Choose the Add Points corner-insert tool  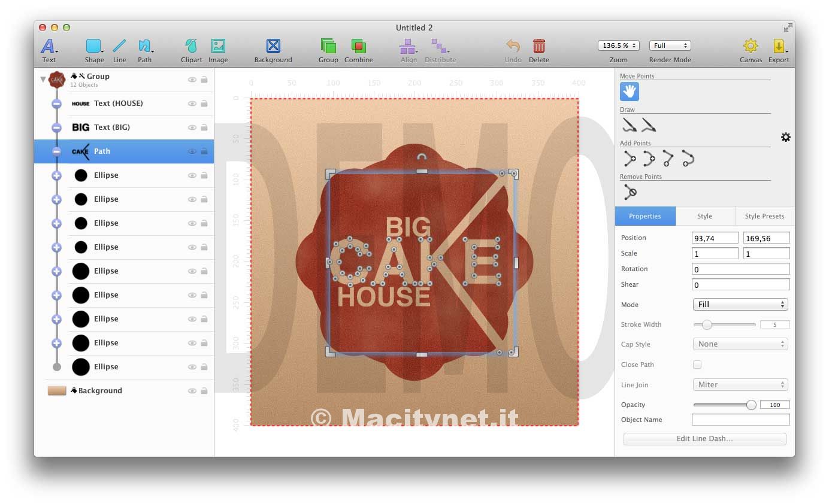pyautogui.click(x=630, y=159)
